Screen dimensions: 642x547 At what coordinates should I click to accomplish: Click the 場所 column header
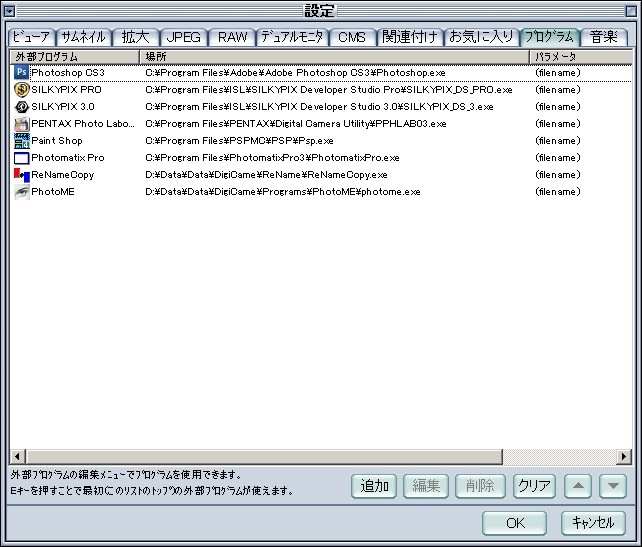pyautogui.click(x=335, y=57)
